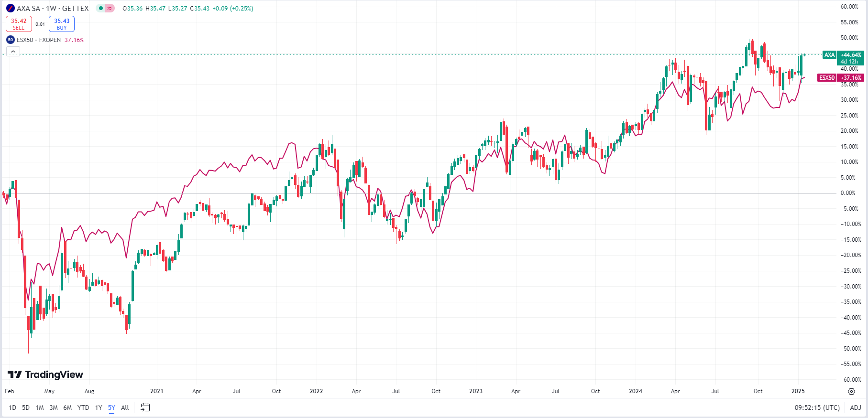Click the 'Aug' label on the time axis
Screen dimensions: 868x418
89,391
